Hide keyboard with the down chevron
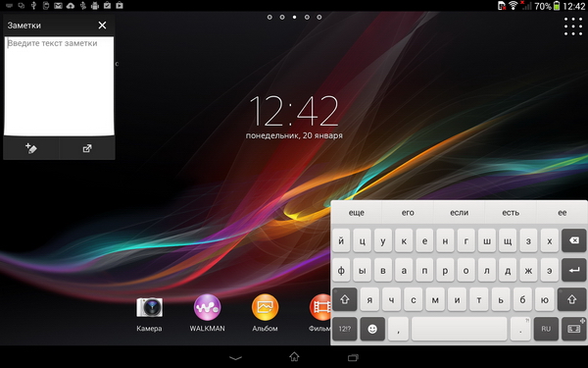Image resolution: width=588 pixels, height=368 pixels. (235, 358)
